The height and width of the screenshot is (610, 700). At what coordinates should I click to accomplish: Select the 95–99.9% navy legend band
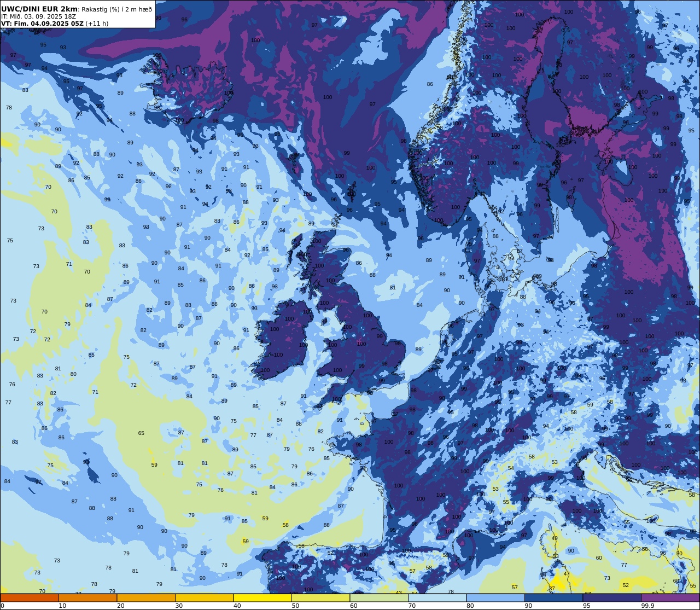coord(612,597)
